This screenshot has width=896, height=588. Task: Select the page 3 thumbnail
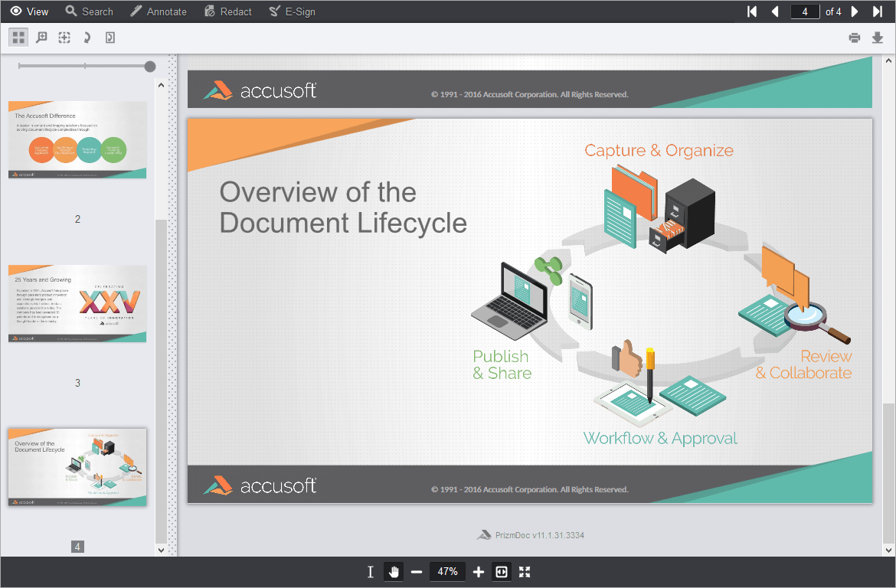pyautogui.click(x=77, y=304)
